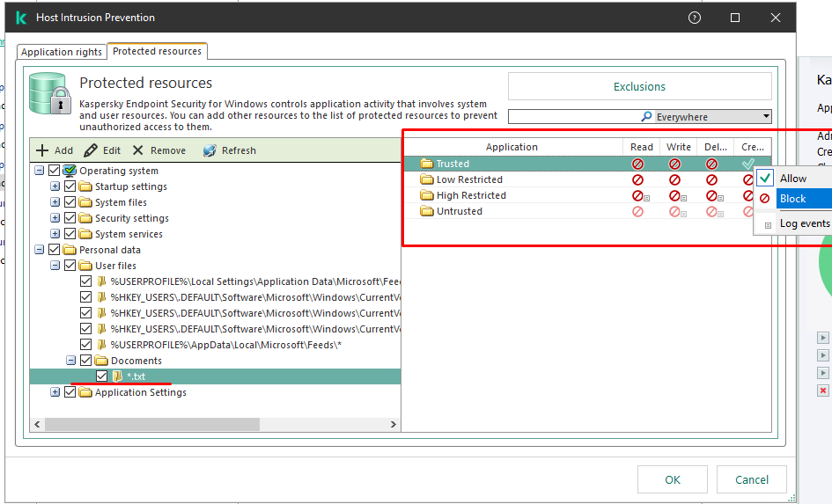This screenshot has height=504, width=832.
Task: Click Read block icon for Untrusted
Action: pos(637,211)
